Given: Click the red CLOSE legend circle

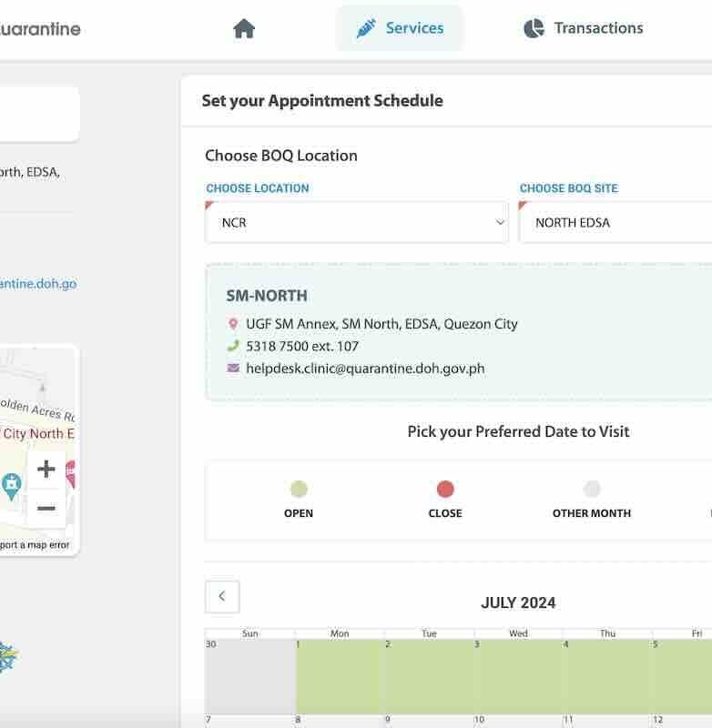Looking at the screenshot, I should point(445,490).
